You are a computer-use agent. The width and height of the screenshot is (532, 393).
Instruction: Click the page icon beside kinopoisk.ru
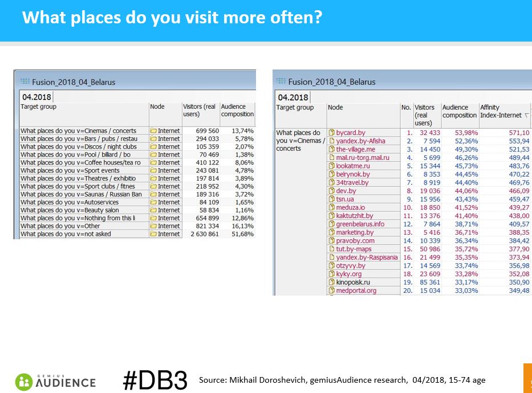coord(332,282)
